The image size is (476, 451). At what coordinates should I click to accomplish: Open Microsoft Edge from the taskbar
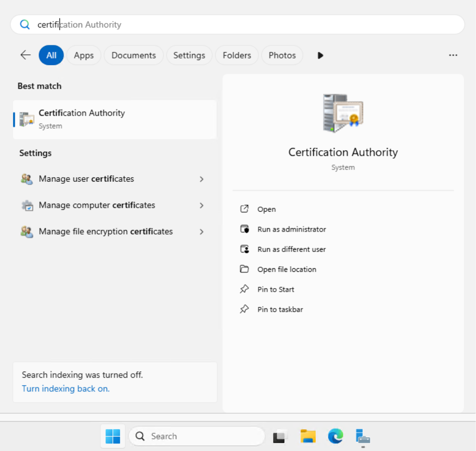[x=335, y=436]
